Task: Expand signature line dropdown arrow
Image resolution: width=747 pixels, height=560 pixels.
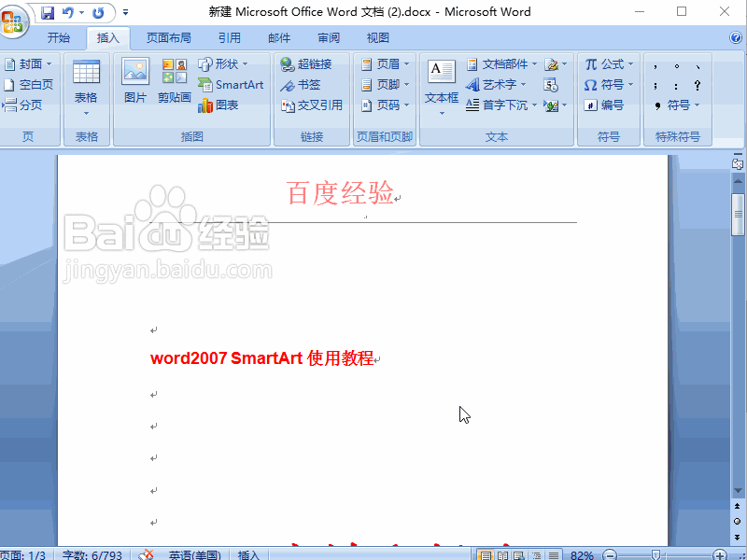Action: click(565, 63)
